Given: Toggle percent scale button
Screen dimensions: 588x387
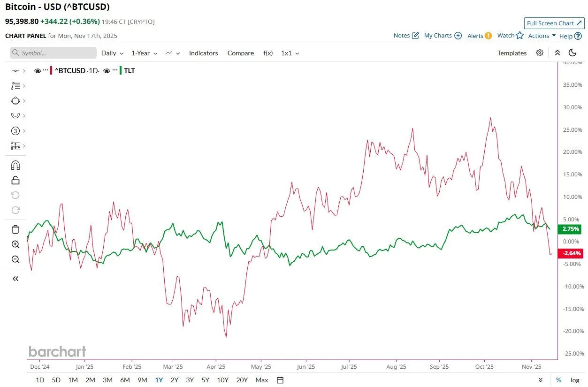Looking at the screenshot, I should [558, 380].
